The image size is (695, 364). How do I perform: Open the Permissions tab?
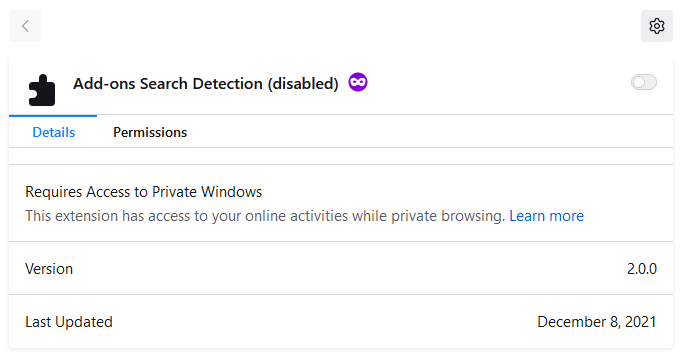[x=150, y=132]
